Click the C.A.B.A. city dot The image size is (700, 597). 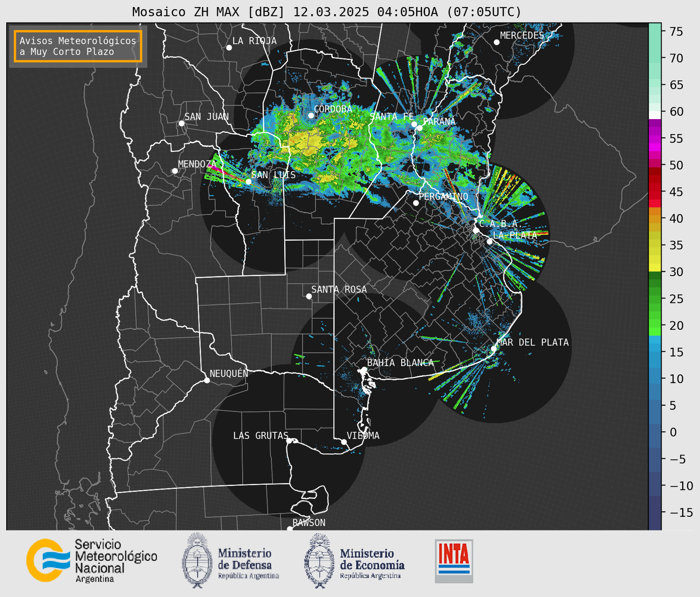pos(476,230)
